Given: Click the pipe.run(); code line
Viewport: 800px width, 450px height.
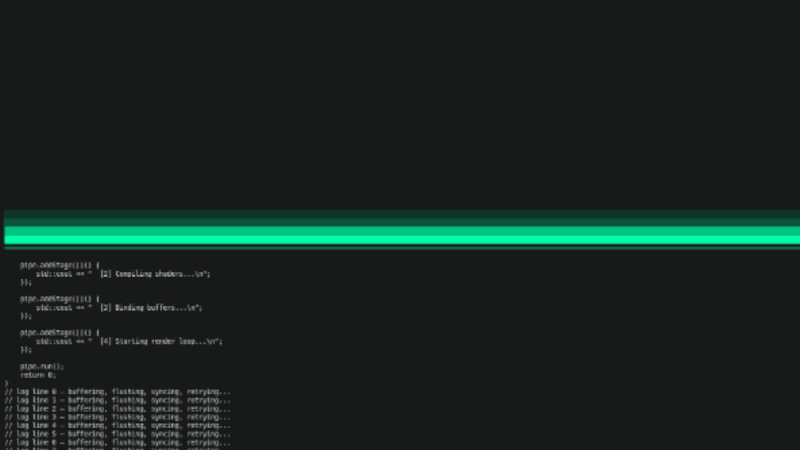Looking at the screenshot, I should click(x=42, y=366).
